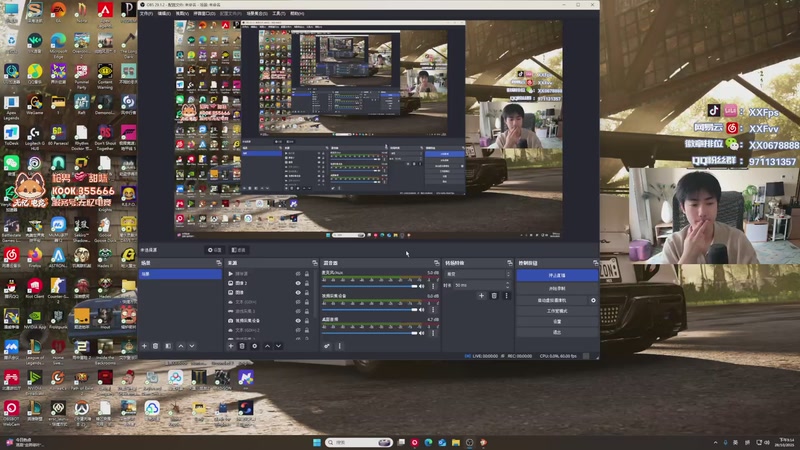Open the Windows Start button
Viewport: 800px width, 450px height.
pyautogui.click(x=317, y=442)
